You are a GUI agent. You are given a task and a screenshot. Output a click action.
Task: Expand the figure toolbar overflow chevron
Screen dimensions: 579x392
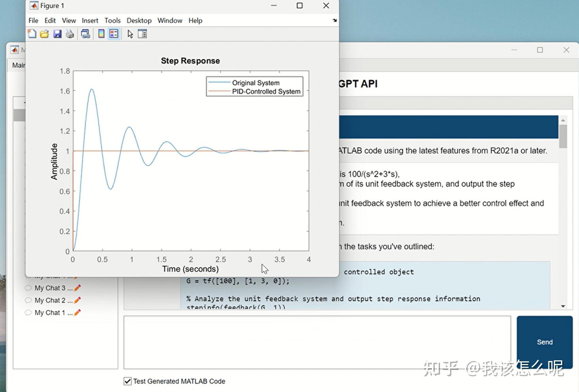pos(334,20)
